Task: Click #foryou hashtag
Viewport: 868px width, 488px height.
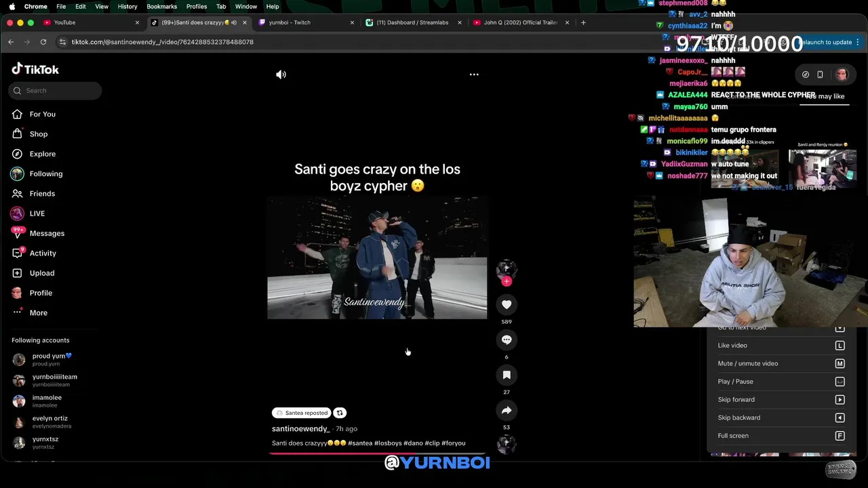Action: [x=454, y=443]
